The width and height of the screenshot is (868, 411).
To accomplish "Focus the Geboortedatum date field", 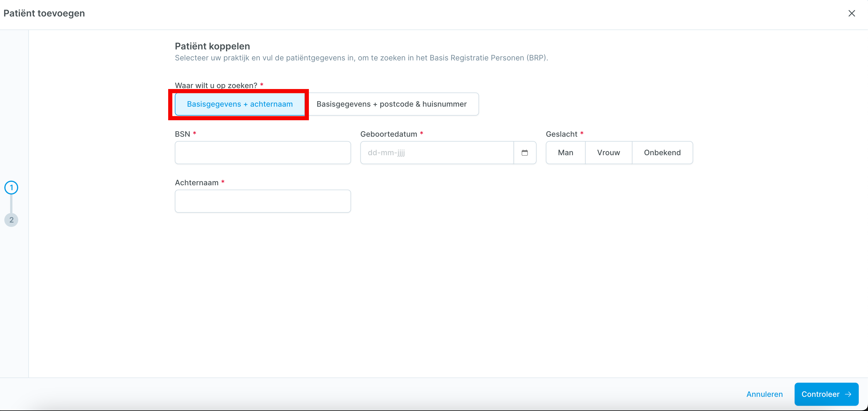I will pos(437,153).
